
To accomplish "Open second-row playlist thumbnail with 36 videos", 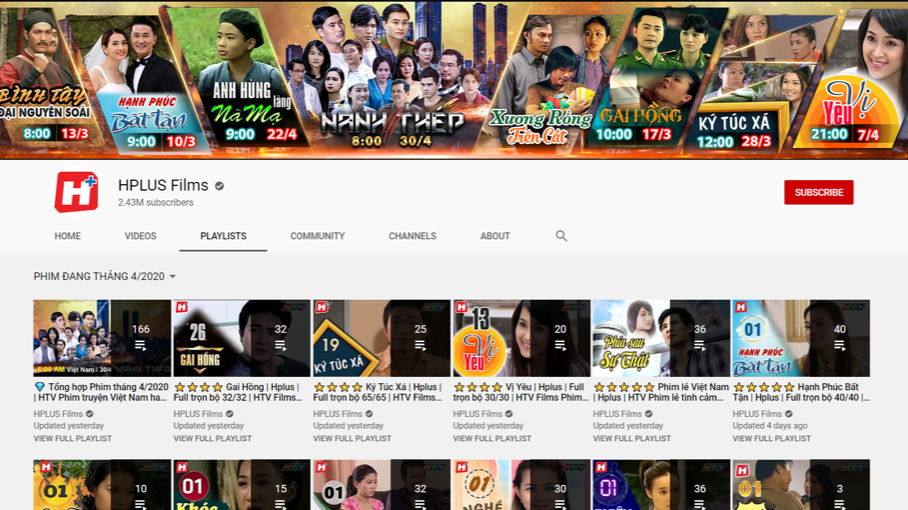I will [x=661, y=485].
